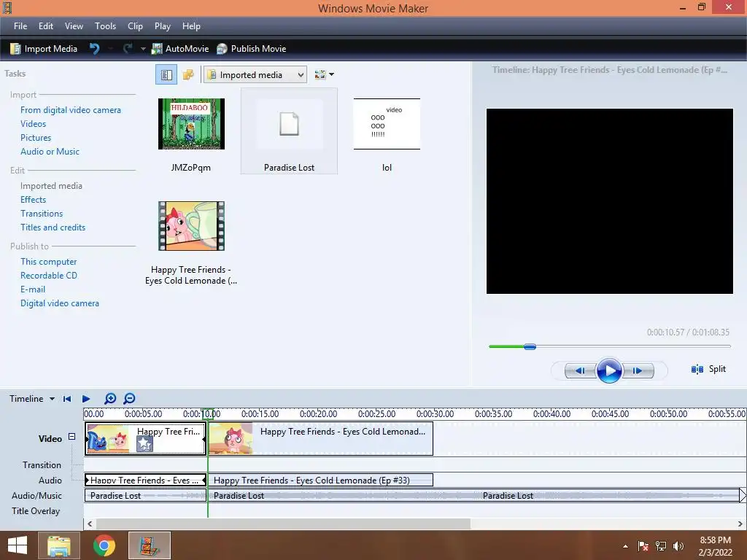Open the File menu
The height and width of the screenshot is (560, 747).
pyautogui.click(x=20, y=26)
